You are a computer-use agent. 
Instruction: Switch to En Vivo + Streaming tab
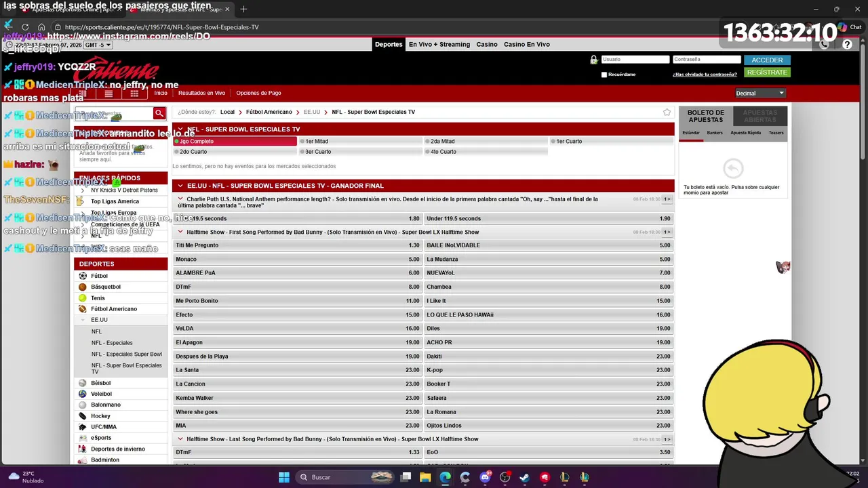[439, 44]
